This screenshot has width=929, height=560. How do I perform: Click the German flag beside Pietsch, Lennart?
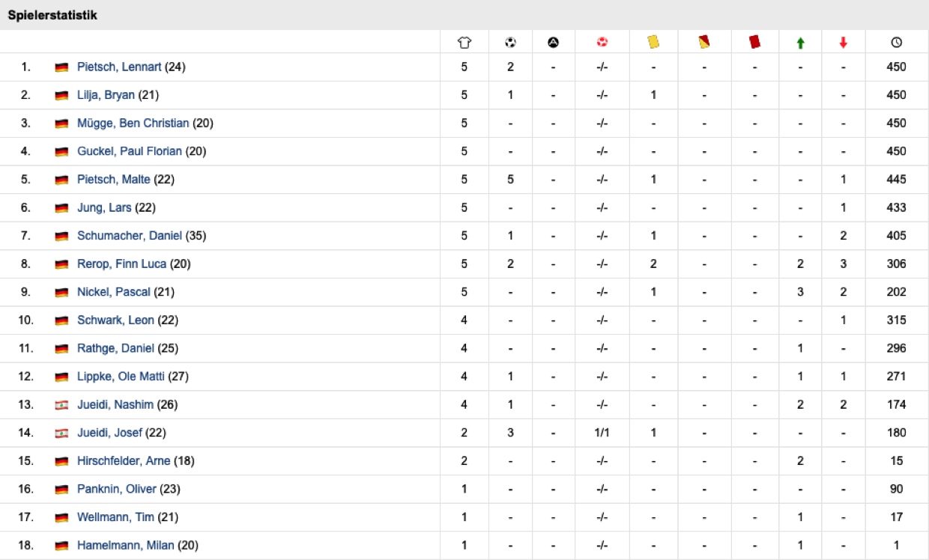(61, 67)
